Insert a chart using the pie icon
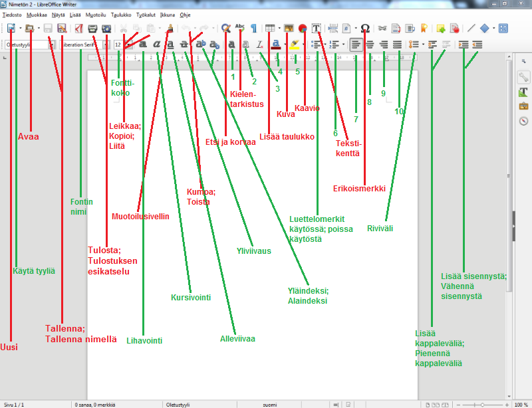This screenshot has width=532, height=408. coord(303,29)
